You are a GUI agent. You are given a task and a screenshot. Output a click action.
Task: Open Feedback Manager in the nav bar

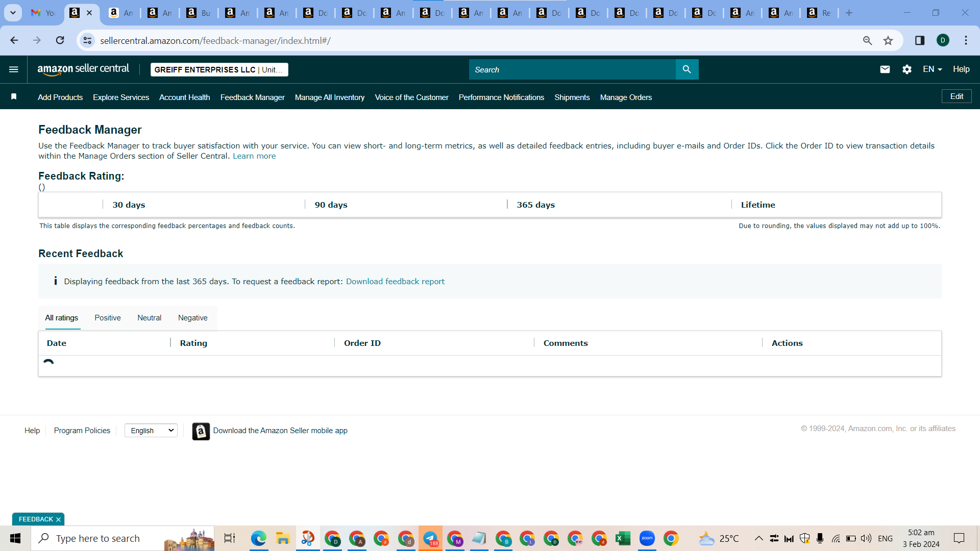point(253,97)
